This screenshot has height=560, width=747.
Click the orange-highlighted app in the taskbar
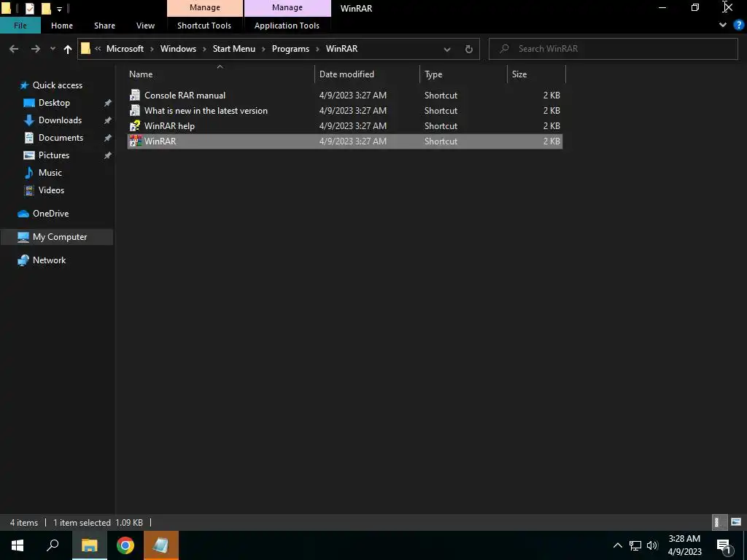click(161, 545)
